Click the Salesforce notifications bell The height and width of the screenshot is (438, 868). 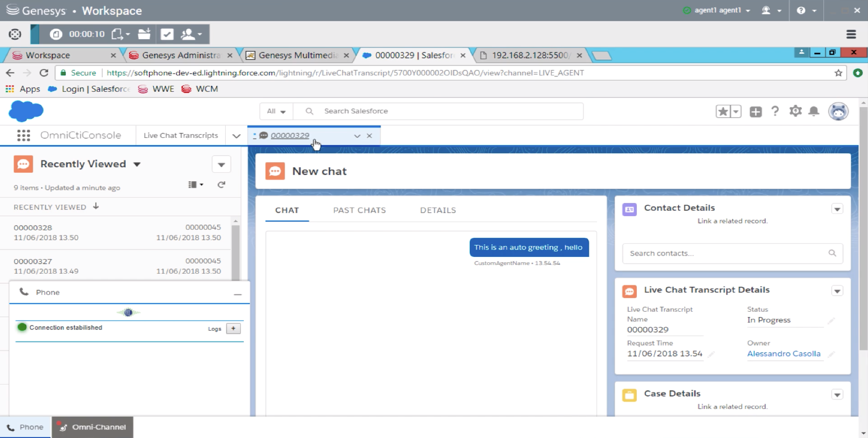(x=814, y=111)
